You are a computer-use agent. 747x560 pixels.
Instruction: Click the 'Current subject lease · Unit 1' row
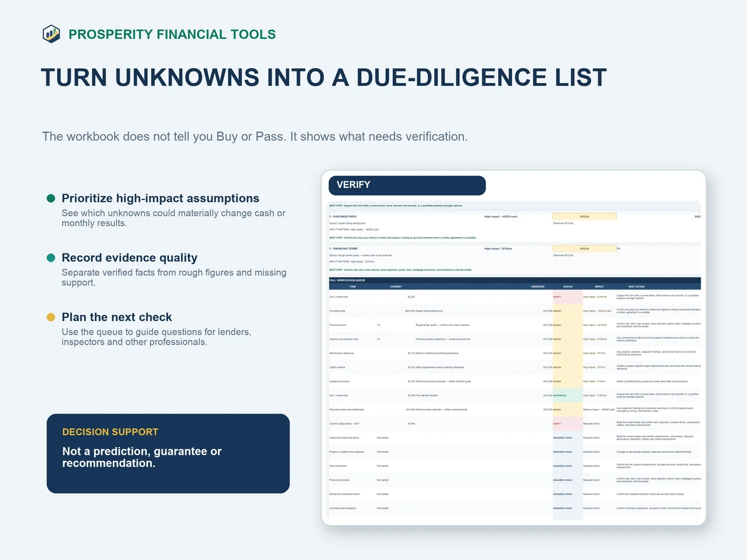point(345,424)
